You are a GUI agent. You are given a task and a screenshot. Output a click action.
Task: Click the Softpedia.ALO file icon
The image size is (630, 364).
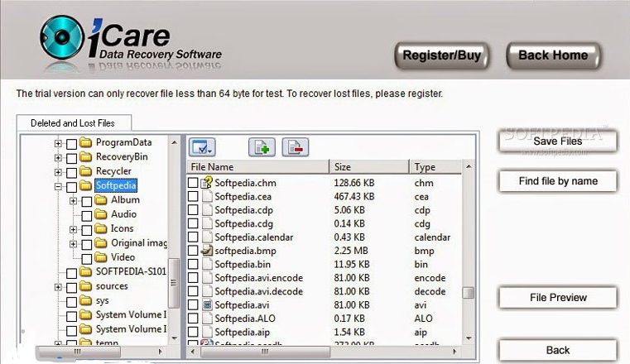click(206, 318)
